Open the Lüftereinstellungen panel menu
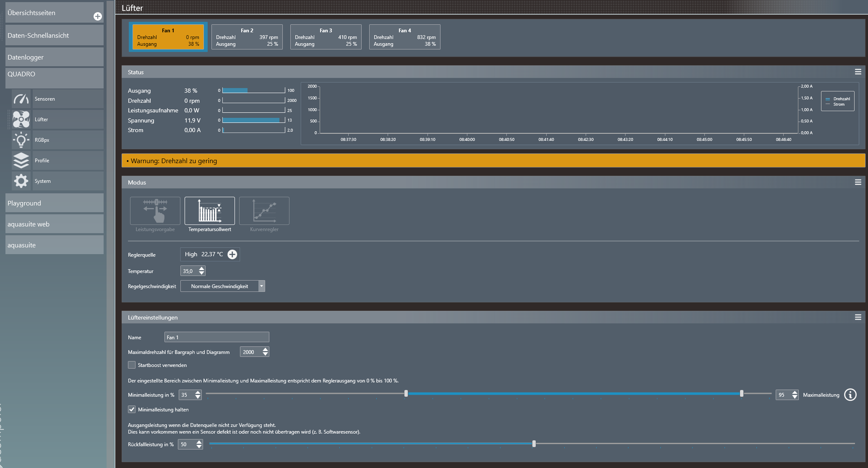868x468 pixels. (858, 317)
